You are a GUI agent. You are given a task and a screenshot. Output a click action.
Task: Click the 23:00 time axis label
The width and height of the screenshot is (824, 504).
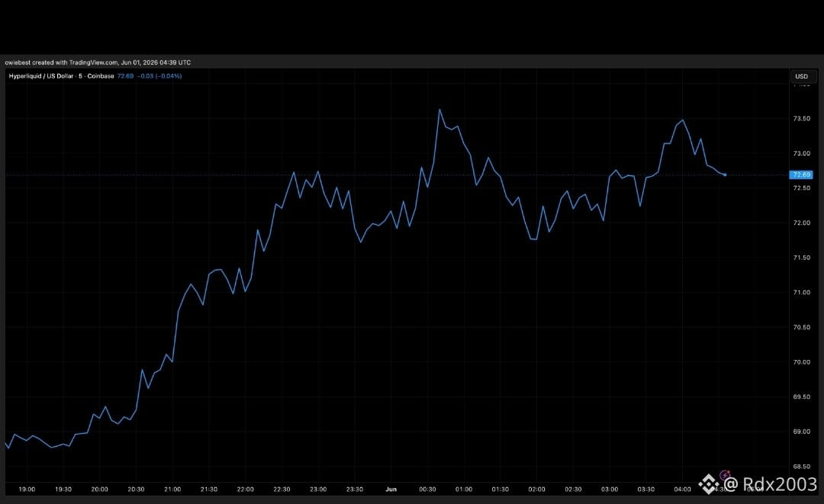318,490
